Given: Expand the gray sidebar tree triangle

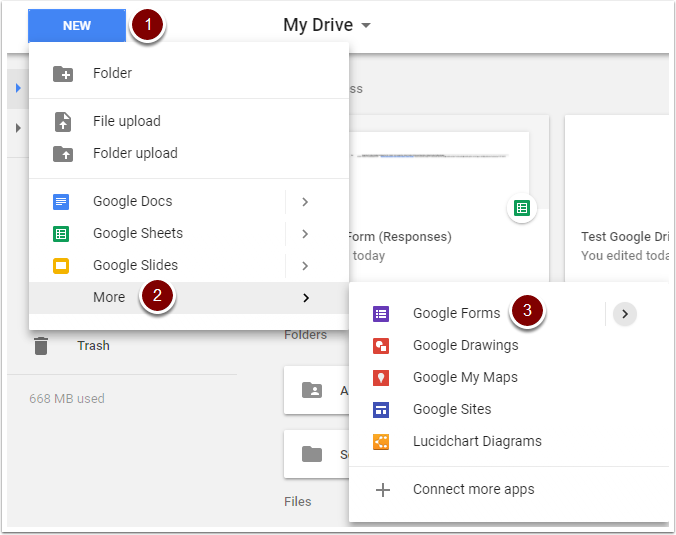Looking at the screenshot, I should pyautogui.click(x=18, y=128).
